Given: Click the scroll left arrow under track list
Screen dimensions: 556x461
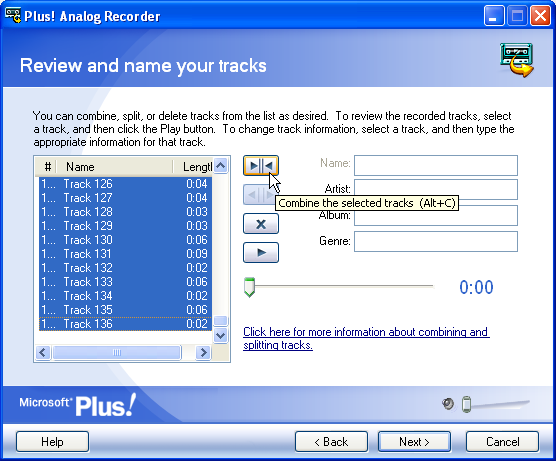Looking at the screenshot, I should pos(43,352).
